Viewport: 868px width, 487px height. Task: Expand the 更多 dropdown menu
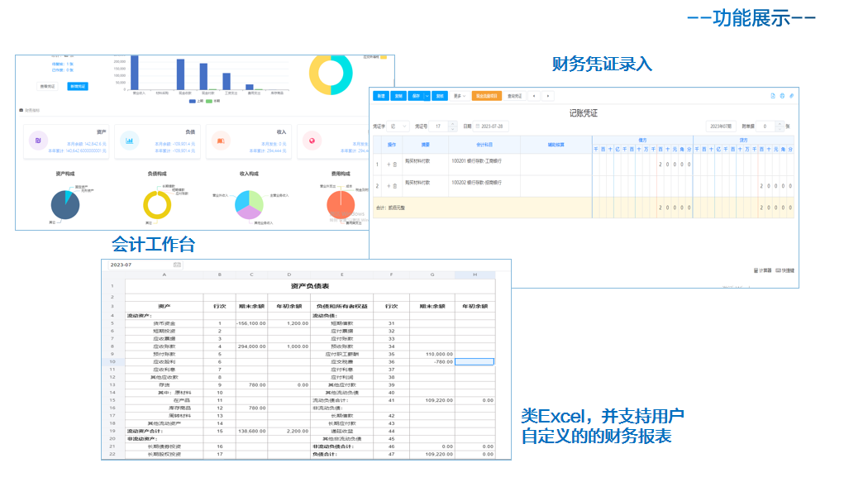tap(460, 96)
